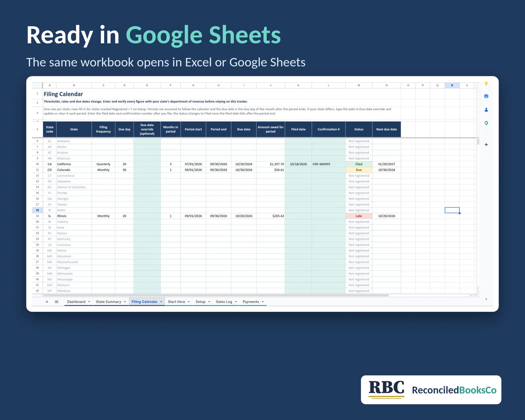Screen dimensions: 525x420
Task: Select the Filed status cell for California
Action: click(x=359, y=164)
